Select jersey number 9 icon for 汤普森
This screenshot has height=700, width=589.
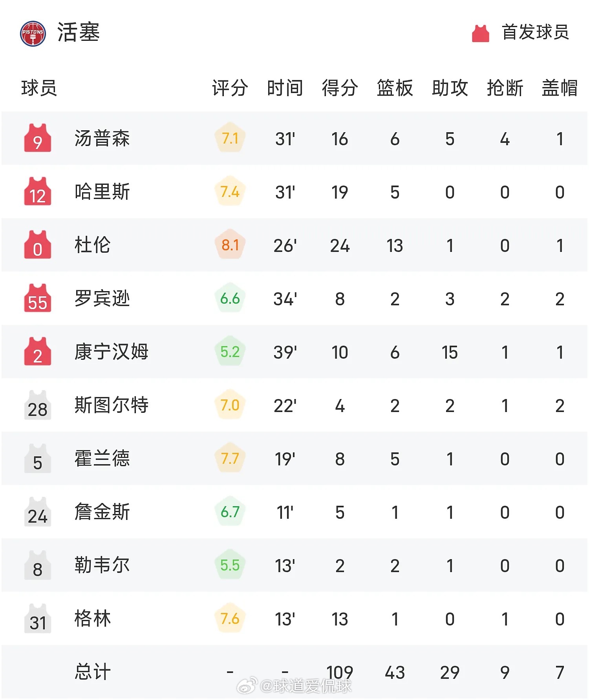pyautogui.click(x=37, y=139)
